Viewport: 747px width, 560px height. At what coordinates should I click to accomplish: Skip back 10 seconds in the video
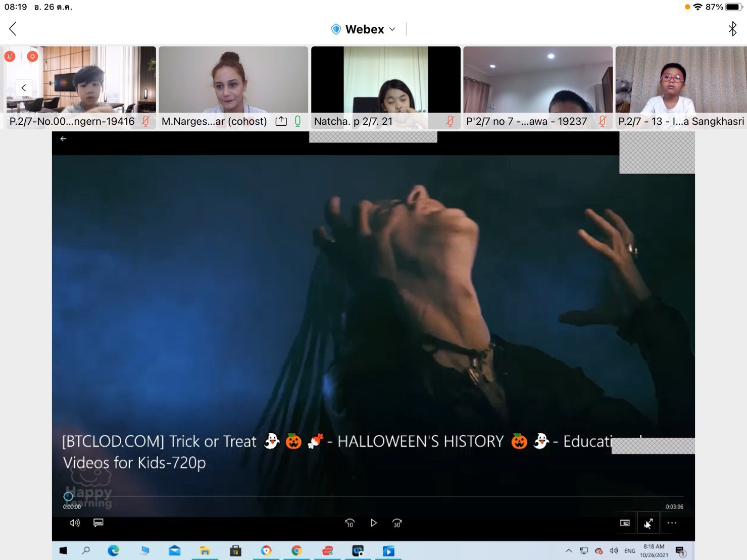(x=350, y=523)
